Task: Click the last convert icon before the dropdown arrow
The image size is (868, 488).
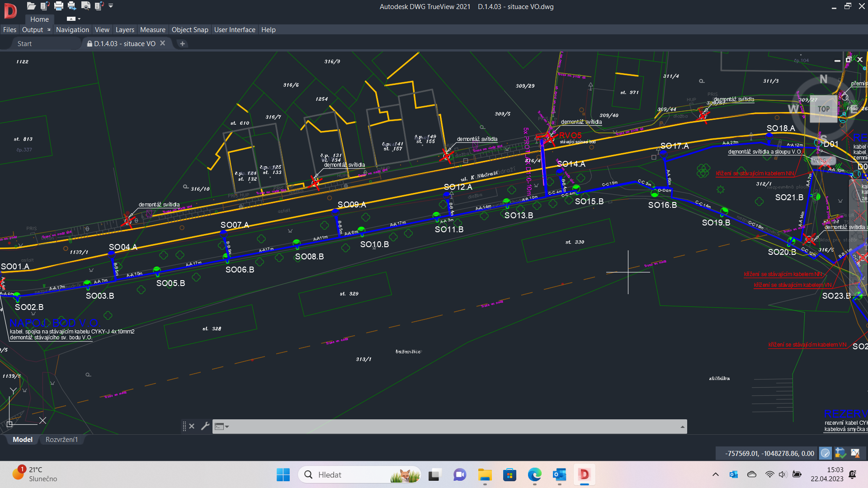Action: click(x=99, y=6)
